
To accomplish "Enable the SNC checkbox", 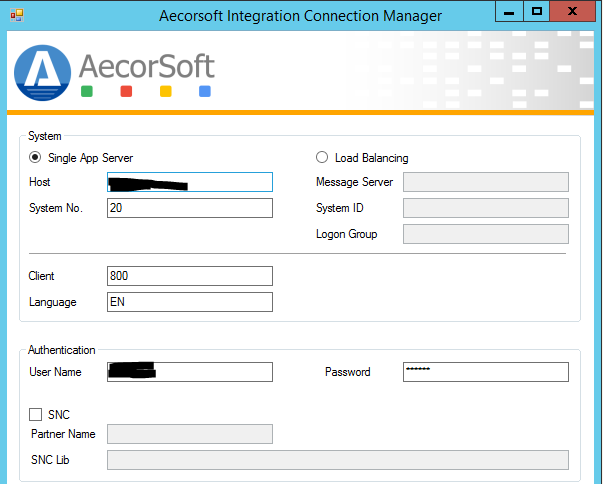I will [x=35, y=414].
